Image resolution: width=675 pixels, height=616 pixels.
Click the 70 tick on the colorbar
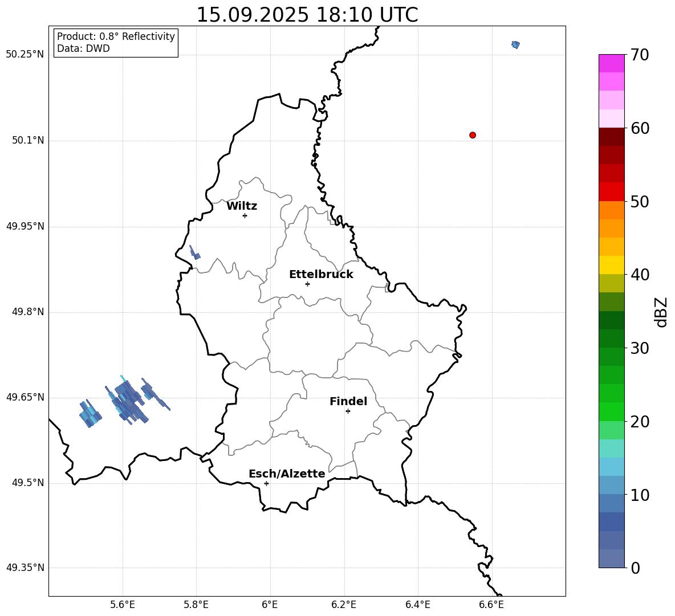640,55
